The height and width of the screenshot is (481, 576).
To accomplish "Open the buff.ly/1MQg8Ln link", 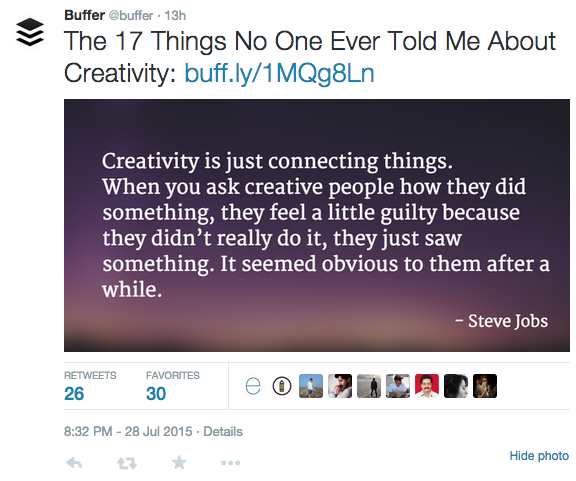I will click(x=279, y=73).
